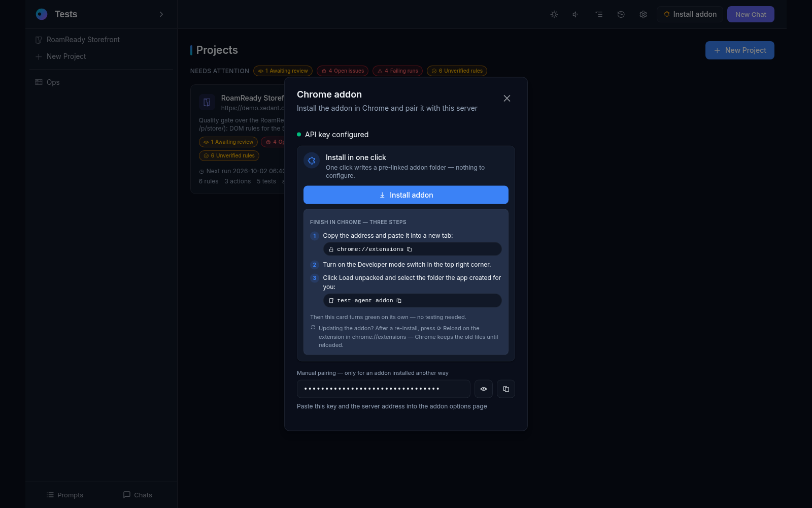
Task: Copy the chrome://extensions address
Action: coord(410,249)
